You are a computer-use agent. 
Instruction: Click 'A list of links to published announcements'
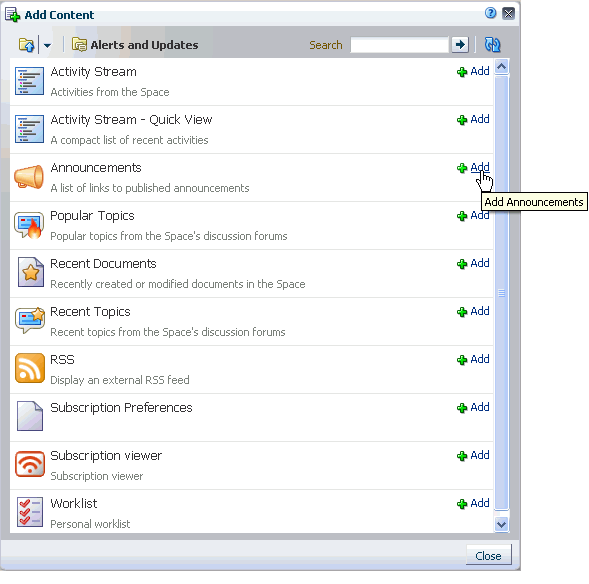pyautogui.click(x=150, y=188)
